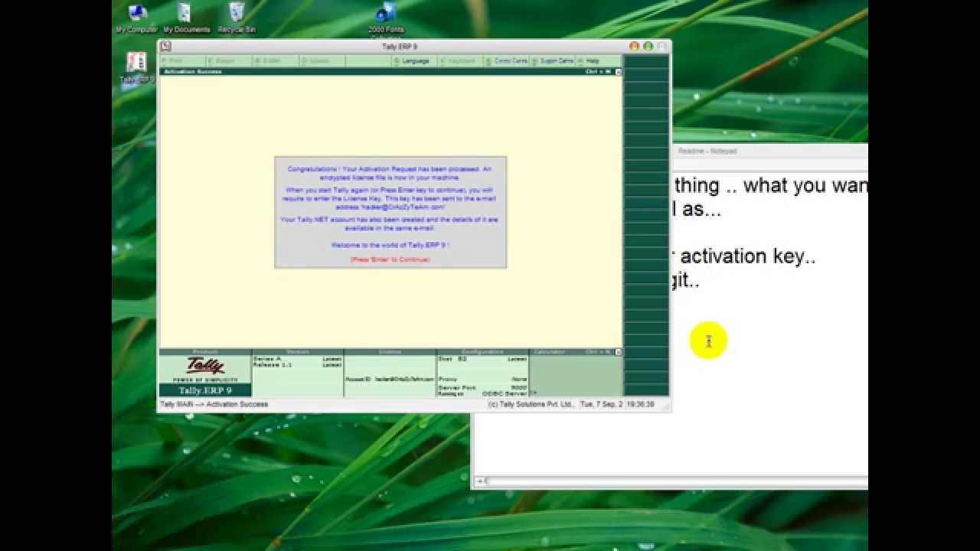Click the Account ID license text
Image resolution: width=980 pixels, height=551 pixels.
(390, 379)
